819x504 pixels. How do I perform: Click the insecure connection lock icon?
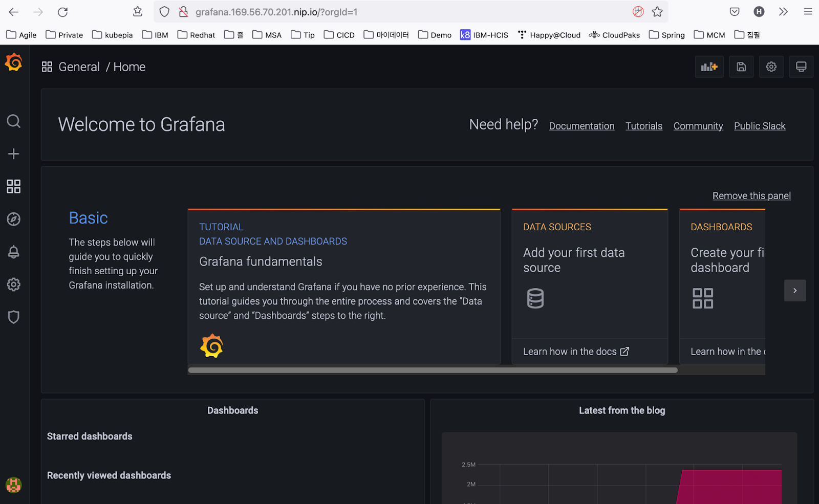tap(183, 12)
